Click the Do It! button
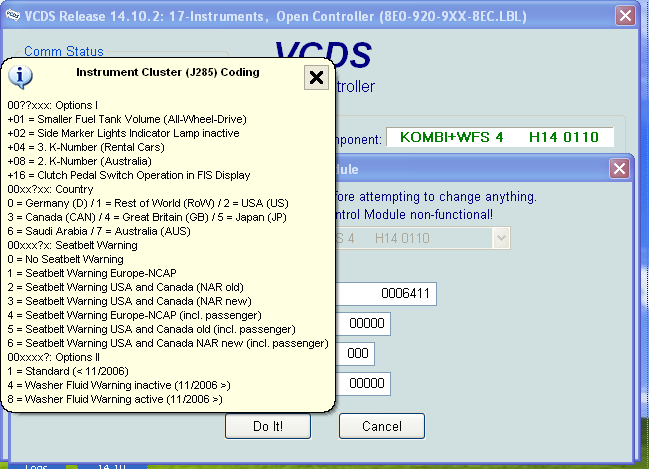The height and width of the screenshot is (469, 649). click(268, 426)
